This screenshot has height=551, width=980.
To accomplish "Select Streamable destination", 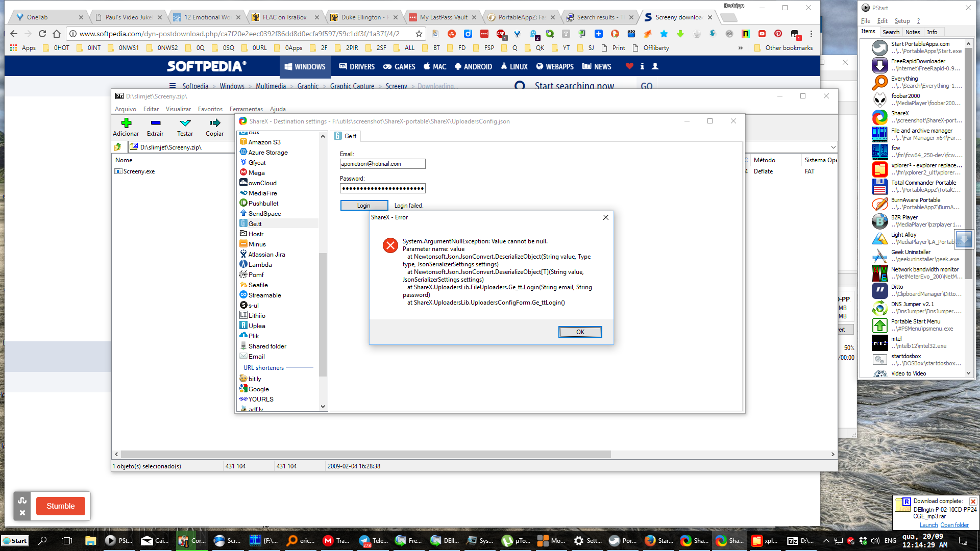I will [264, 295].
